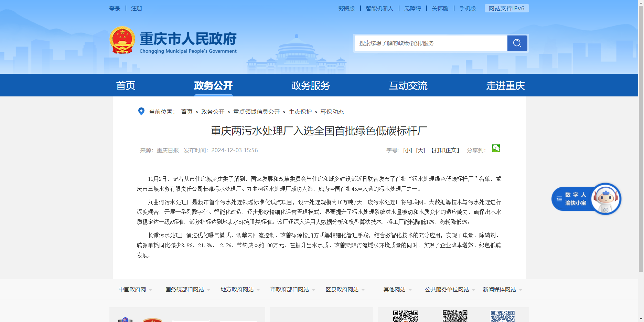Set font size to small [小]
Image resolution: width=644 pixels, height=322 pixels.
pos(407,150)
